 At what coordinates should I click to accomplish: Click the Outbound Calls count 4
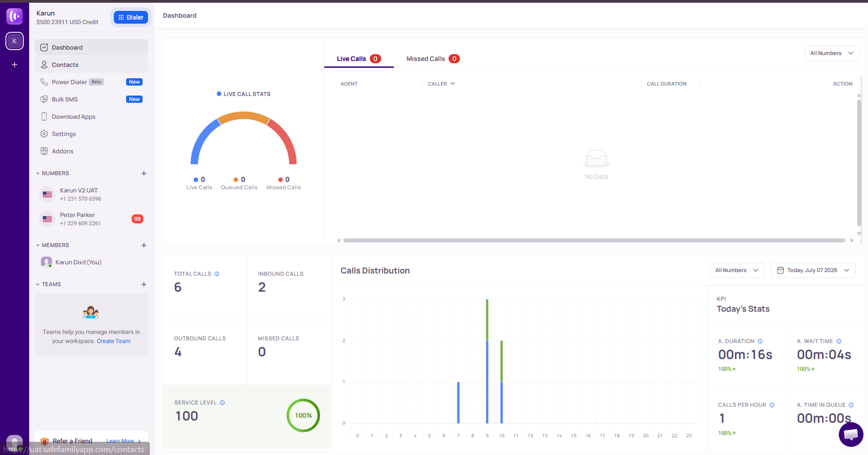pos(178,352)
